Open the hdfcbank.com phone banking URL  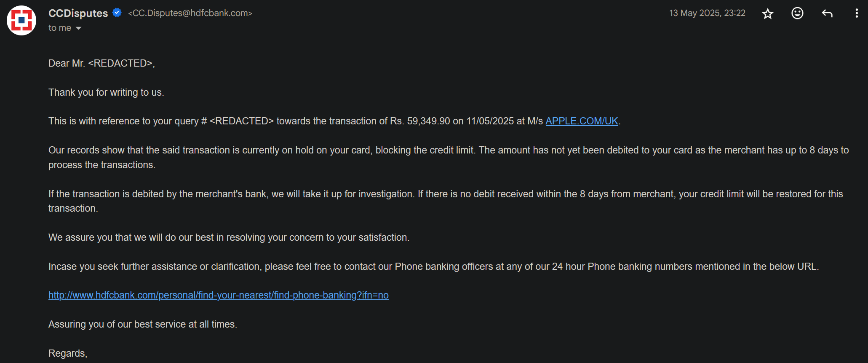point(219,295)
